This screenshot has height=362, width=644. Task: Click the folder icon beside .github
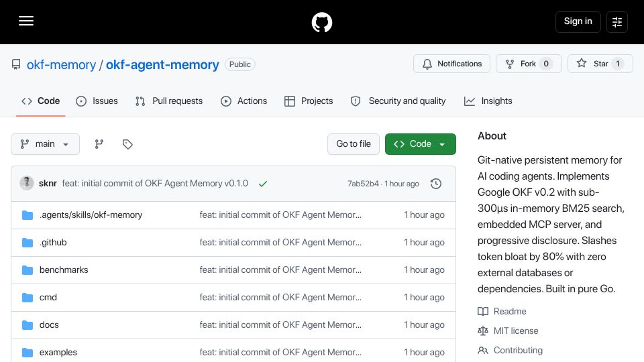(28, 243)
